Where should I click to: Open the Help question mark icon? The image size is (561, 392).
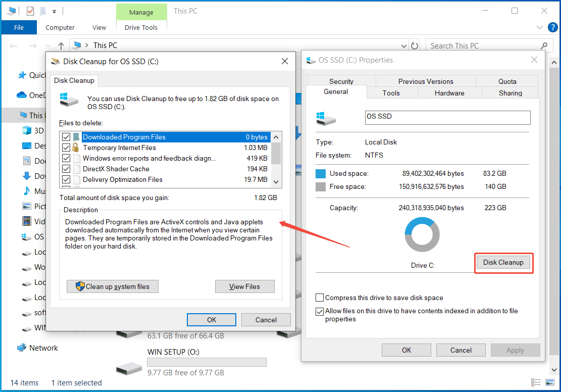click(551, 28)
